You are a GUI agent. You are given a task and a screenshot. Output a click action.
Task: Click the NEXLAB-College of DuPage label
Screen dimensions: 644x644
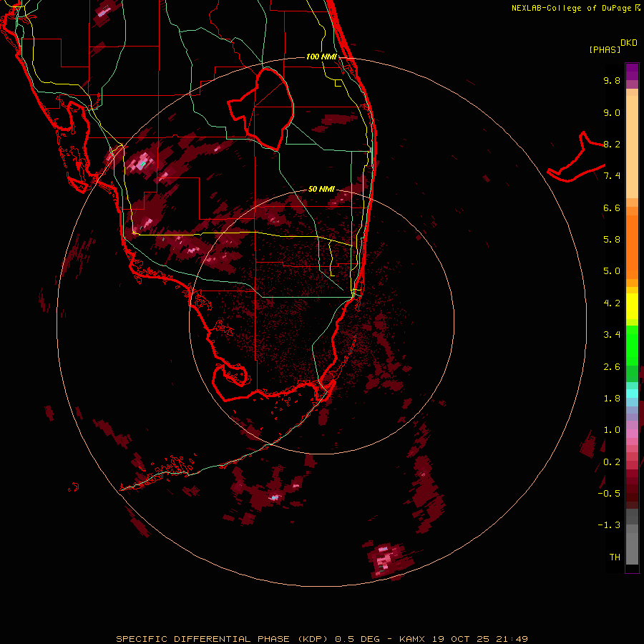click(571, 8)
